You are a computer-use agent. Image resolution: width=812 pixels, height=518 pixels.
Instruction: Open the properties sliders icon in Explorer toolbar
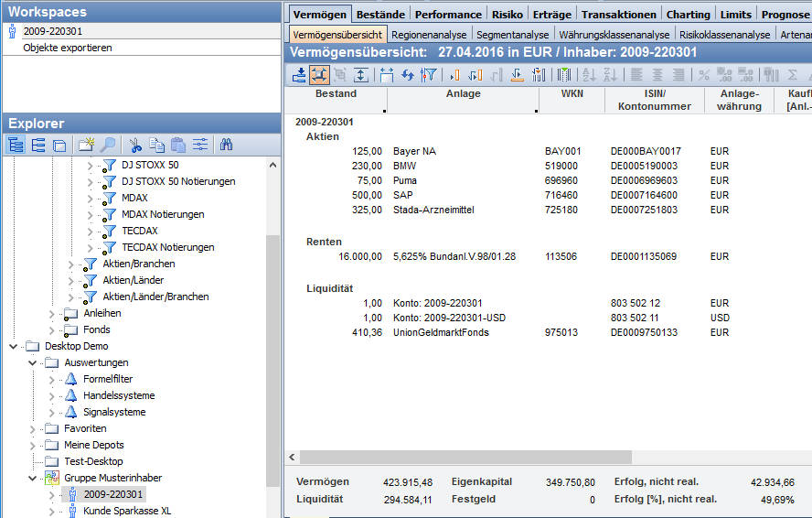200,145
